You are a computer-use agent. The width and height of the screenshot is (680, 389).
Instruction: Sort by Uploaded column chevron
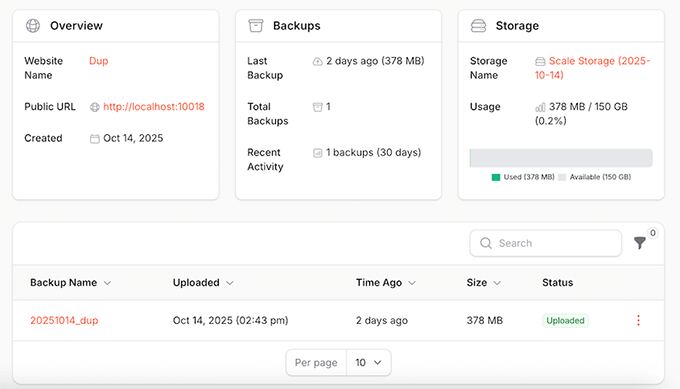pyautogui.click(x=229, y=283)
